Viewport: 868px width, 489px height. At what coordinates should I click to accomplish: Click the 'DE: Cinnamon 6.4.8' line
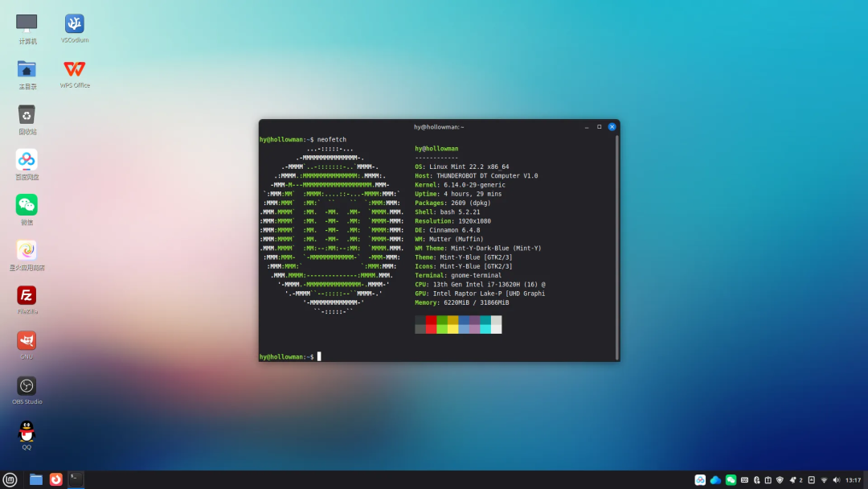448,230
